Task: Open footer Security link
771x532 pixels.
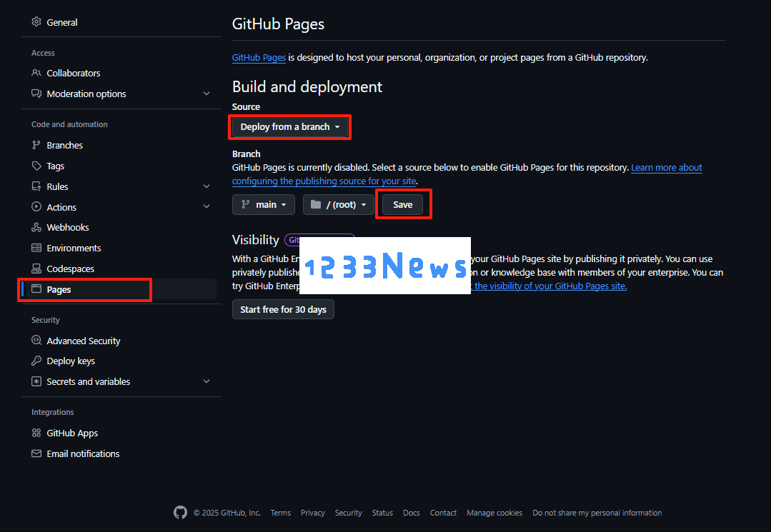Action: (348, 512)
